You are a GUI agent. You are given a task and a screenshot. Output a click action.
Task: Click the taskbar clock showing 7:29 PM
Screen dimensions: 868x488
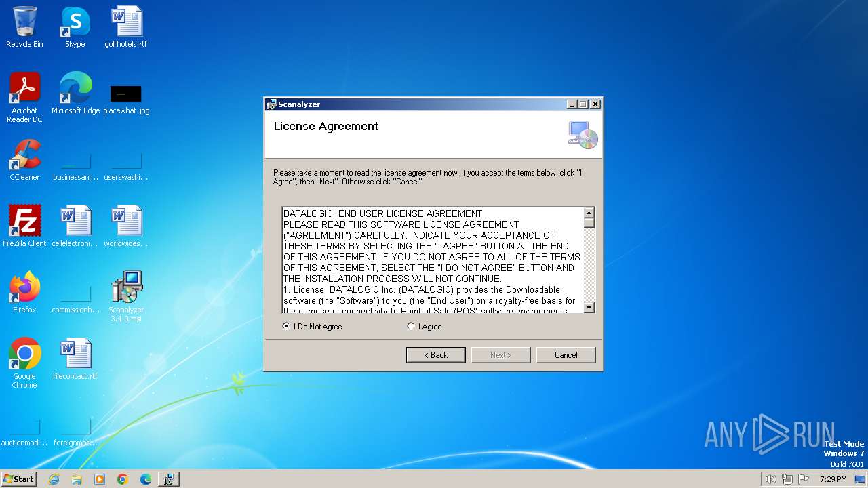[x=833, y=479]
